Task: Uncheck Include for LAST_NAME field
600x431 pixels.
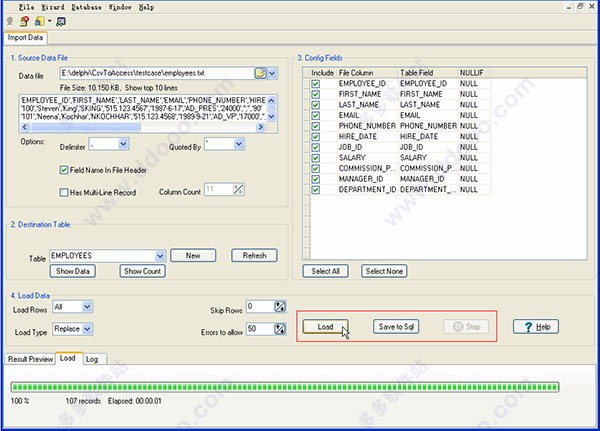Action: (316, 105)
